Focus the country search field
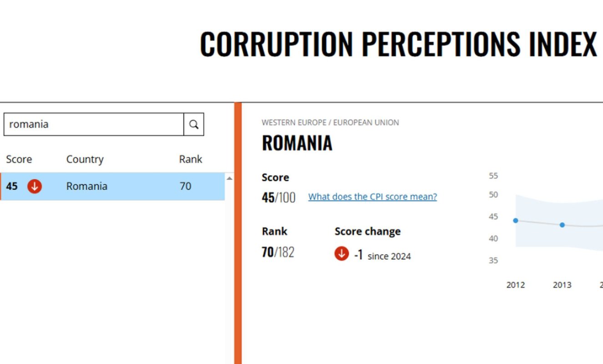Viewport: 603px width, 364px height. click(94, 125)
